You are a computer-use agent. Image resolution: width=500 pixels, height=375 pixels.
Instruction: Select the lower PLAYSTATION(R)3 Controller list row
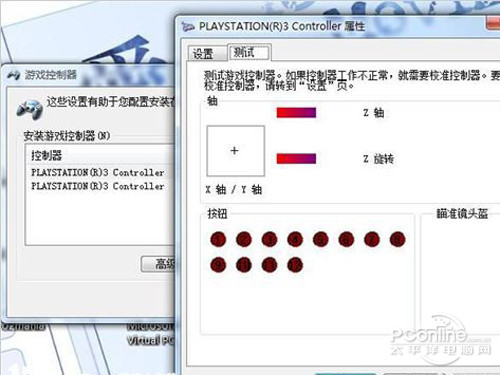point(98,186)
